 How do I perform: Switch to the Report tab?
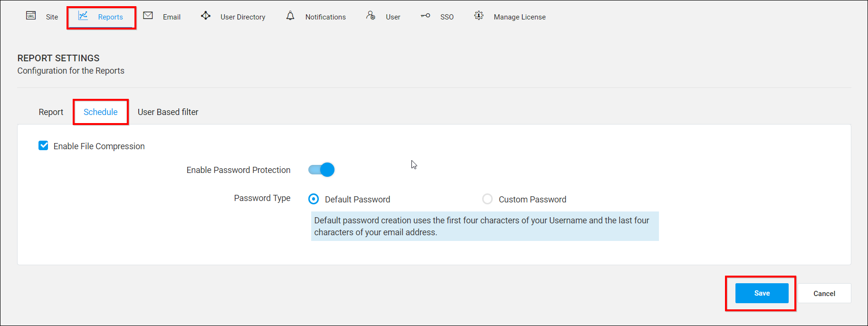(x=51, y=112)
